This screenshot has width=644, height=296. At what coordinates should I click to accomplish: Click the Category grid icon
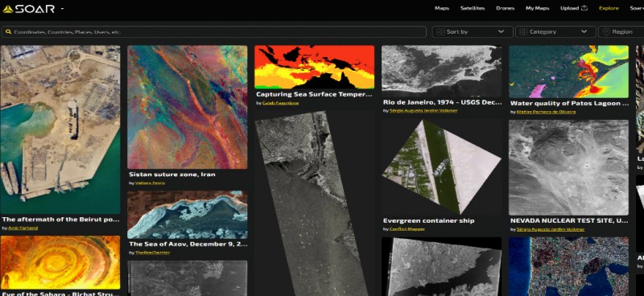pos(523,31)
